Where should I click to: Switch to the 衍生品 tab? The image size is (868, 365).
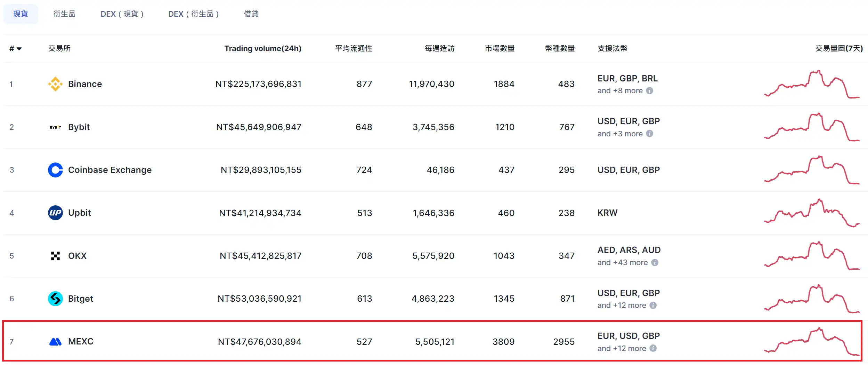64,14
